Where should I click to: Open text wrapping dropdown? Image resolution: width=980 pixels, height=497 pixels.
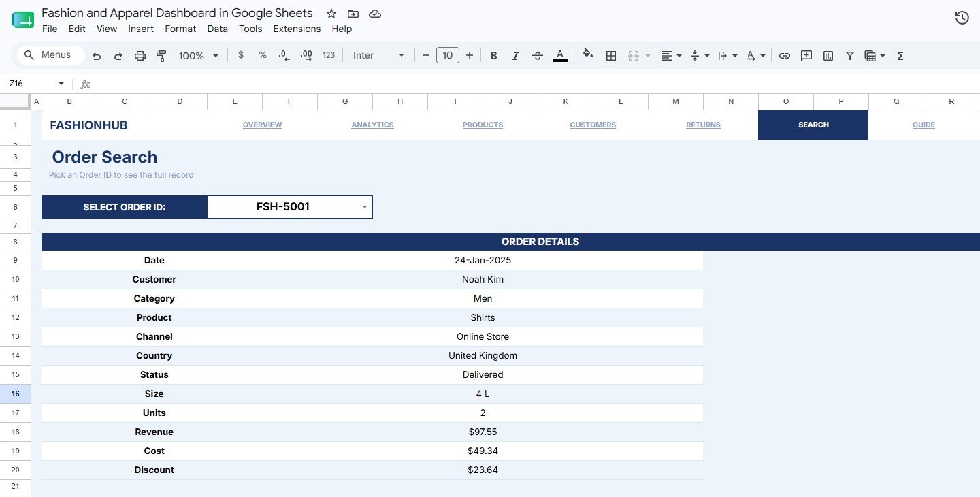[x=728, y=56]
